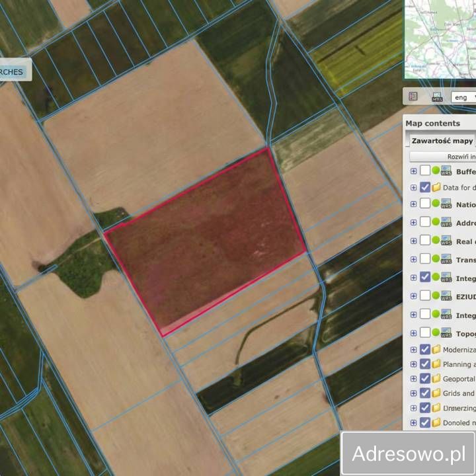This screenshot has height=476, width=476.
Task: Enable the Buffe layer checkbox
Action: 425,171
